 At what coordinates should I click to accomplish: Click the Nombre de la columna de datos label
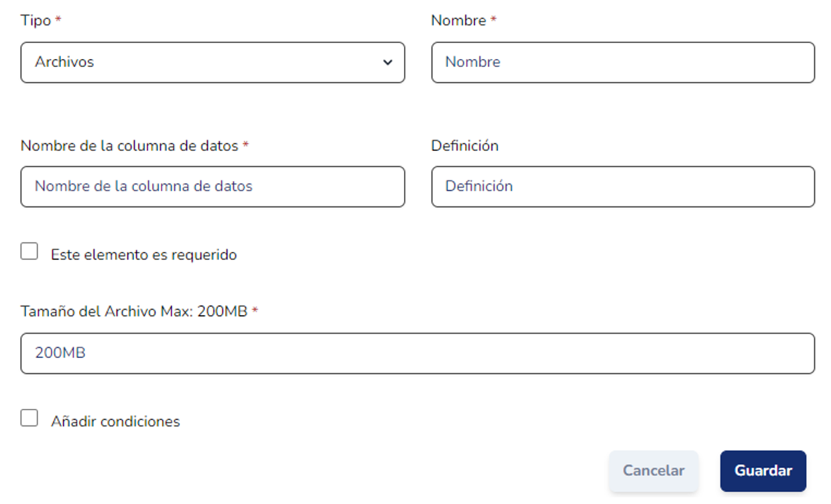tap(129, 145)
